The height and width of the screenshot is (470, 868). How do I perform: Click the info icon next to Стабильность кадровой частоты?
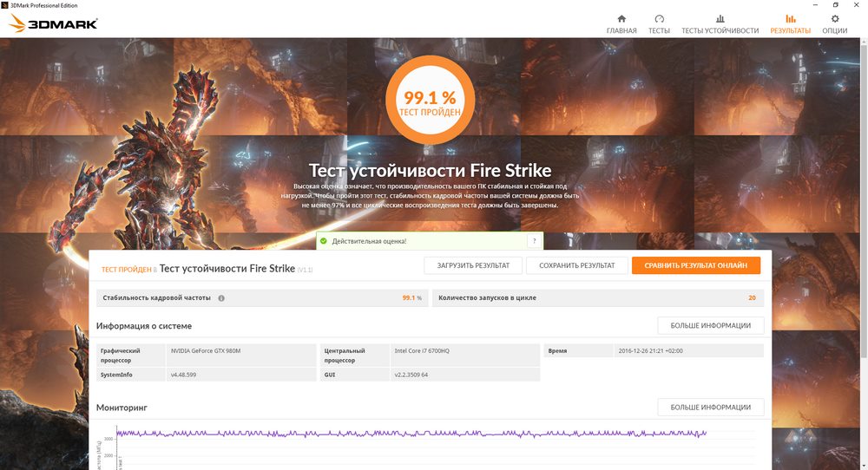tap(221, 298)
